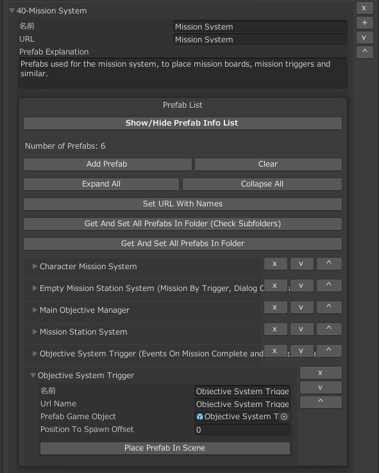This screenshot has width=379, height=473.
Task: Move Character Mission System up
Action: click(x=329, y=264)
